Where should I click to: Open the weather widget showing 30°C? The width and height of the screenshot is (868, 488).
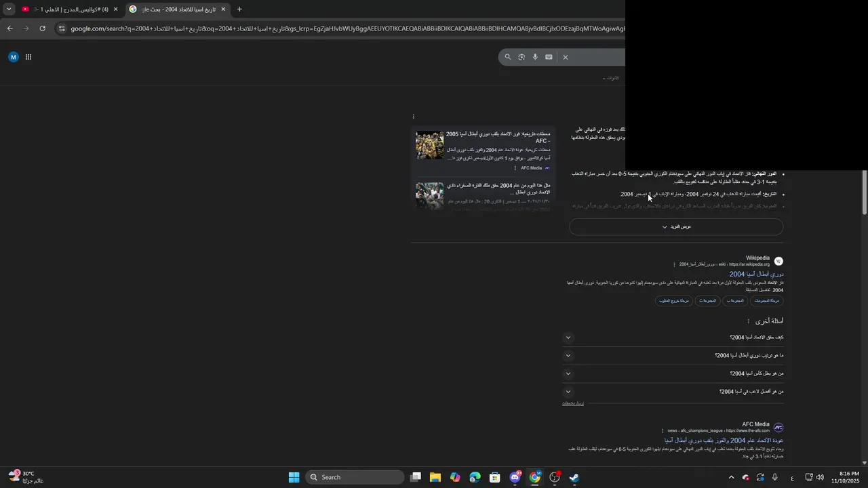click(x=26, y=477)
